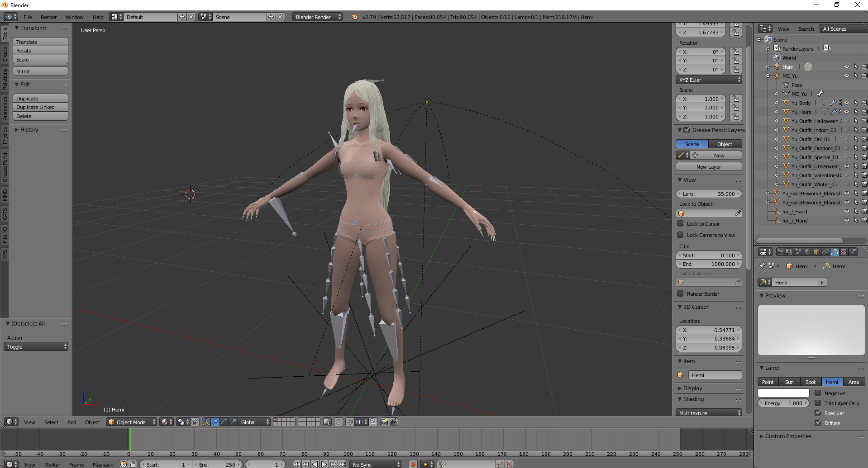868x468 pixels.
Task: Open the Lamp data properties tab
Action: 835,252
